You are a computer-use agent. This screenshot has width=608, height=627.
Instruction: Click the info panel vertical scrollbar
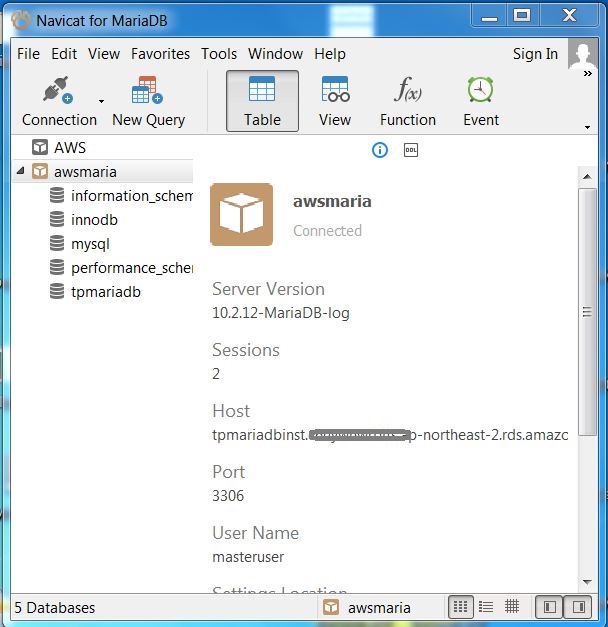588,300
